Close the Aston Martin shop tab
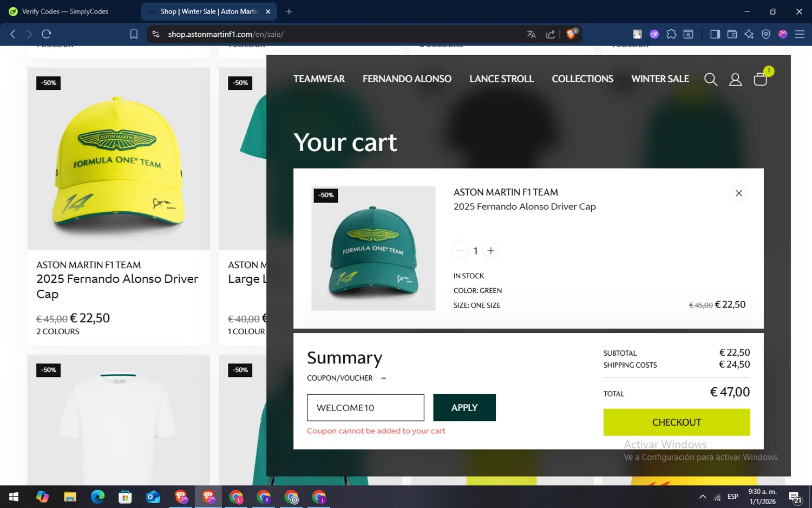The width and height of the screenshot is (812, 508). coord(268,11)
